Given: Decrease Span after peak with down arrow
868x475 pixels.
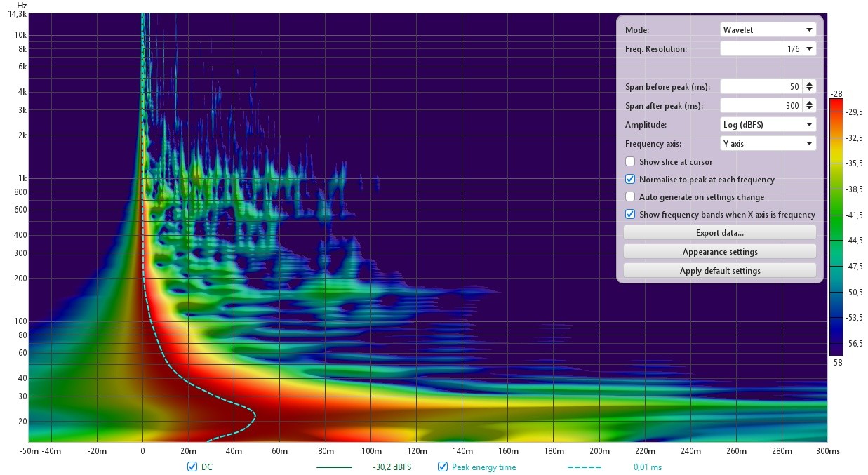Looking at the screenshot, I should click(809, 109).
